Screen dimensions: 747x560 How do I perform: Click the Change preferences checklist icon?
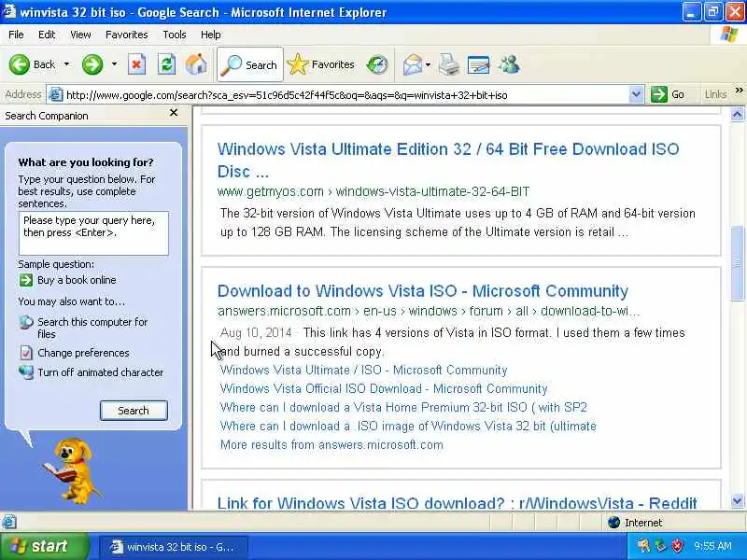click(x=26, y=353)
